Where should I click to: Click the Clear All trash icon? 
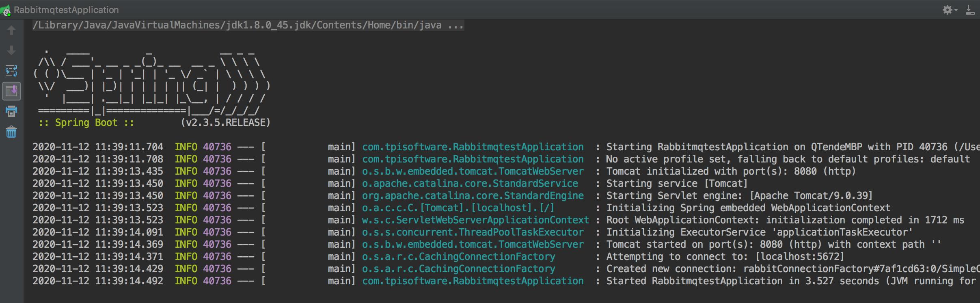click(x=11, y=132)
